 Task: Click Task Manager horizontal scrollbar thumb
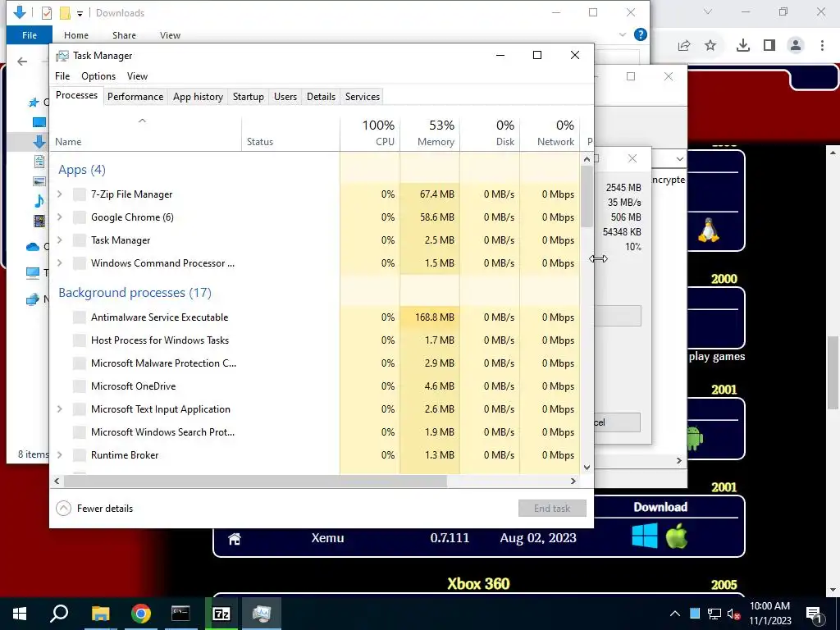pos(255,481)
